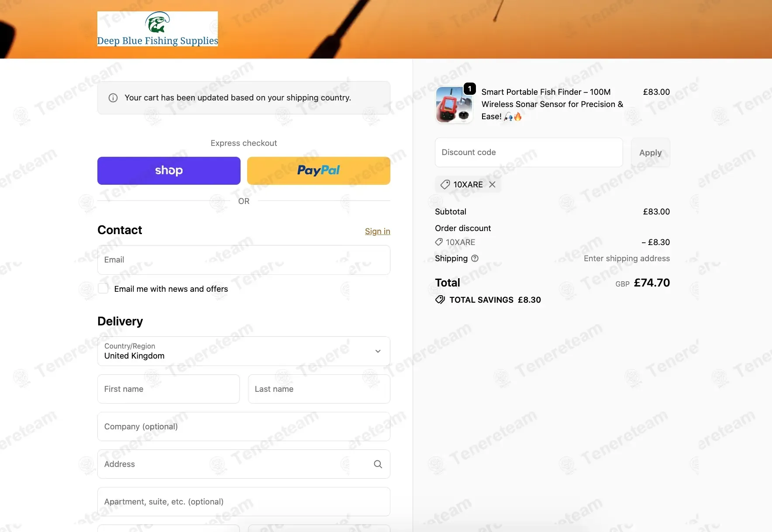Click the shipping help question mark icon

click(x=475, y=258)
